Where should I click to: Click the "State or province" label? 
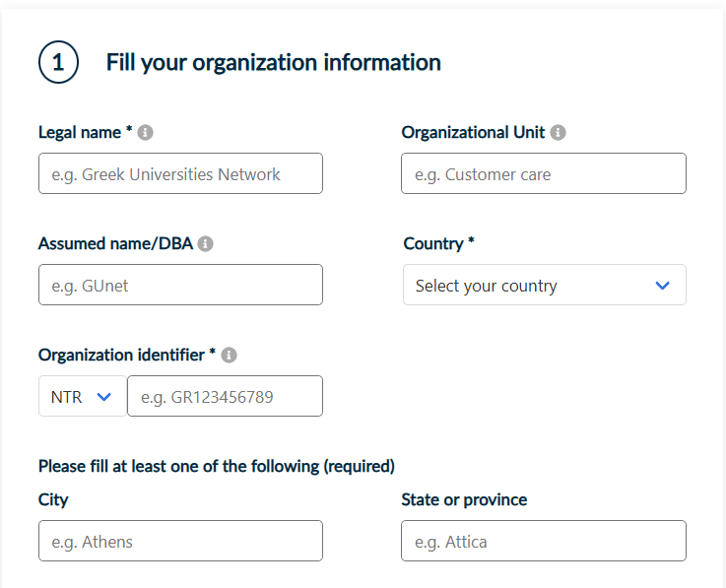(x=464, y=499)
